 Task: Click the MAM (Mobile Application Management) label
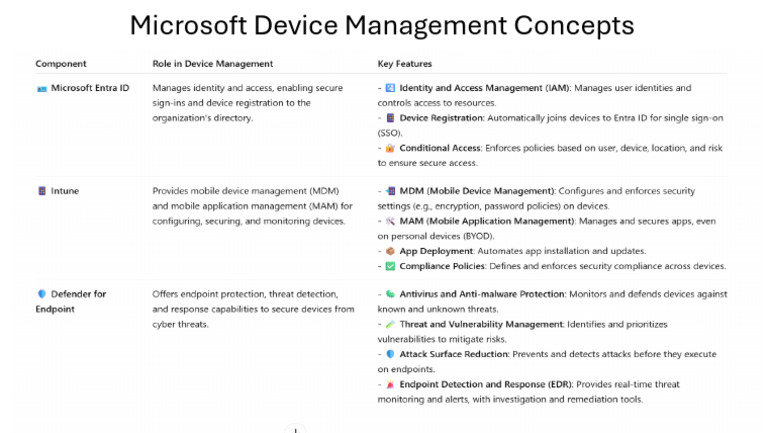click(487, 221)
